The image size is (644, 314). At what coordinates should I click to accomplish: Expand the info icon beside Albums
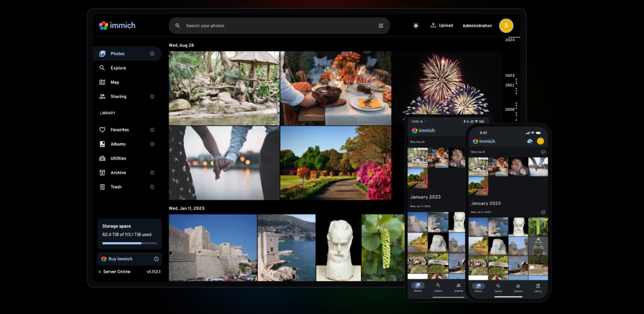[x=152, y=144]
